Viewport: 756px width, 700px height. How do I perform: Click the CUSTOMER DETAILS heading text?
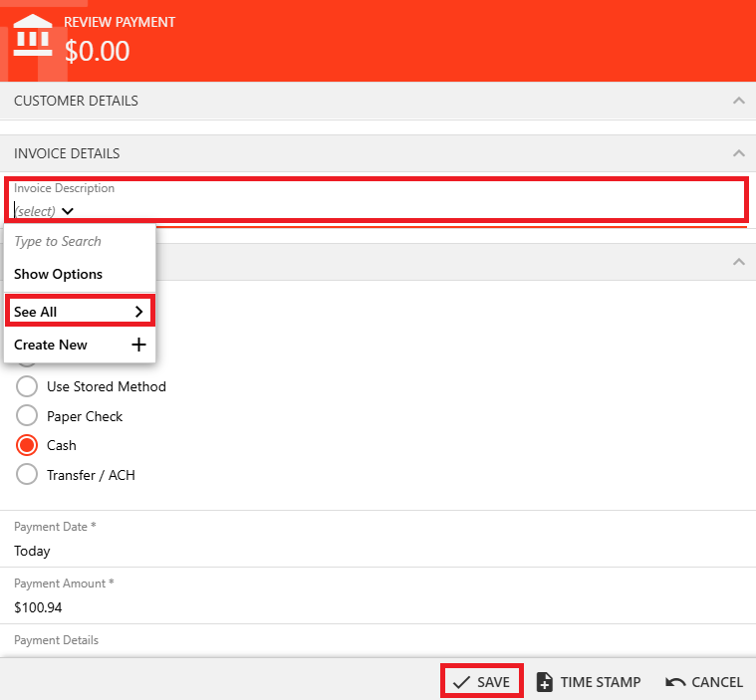tap(76, 101)
